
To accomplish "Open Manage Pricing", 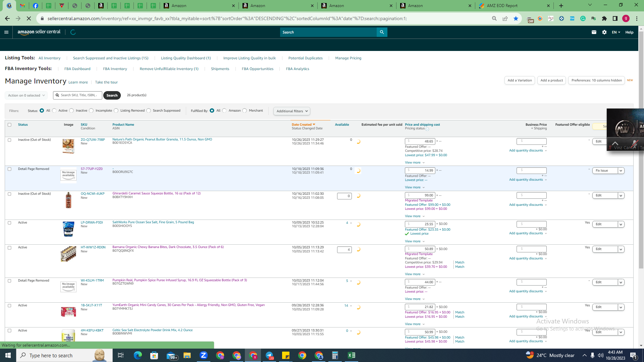I will [x=348, y=58].
